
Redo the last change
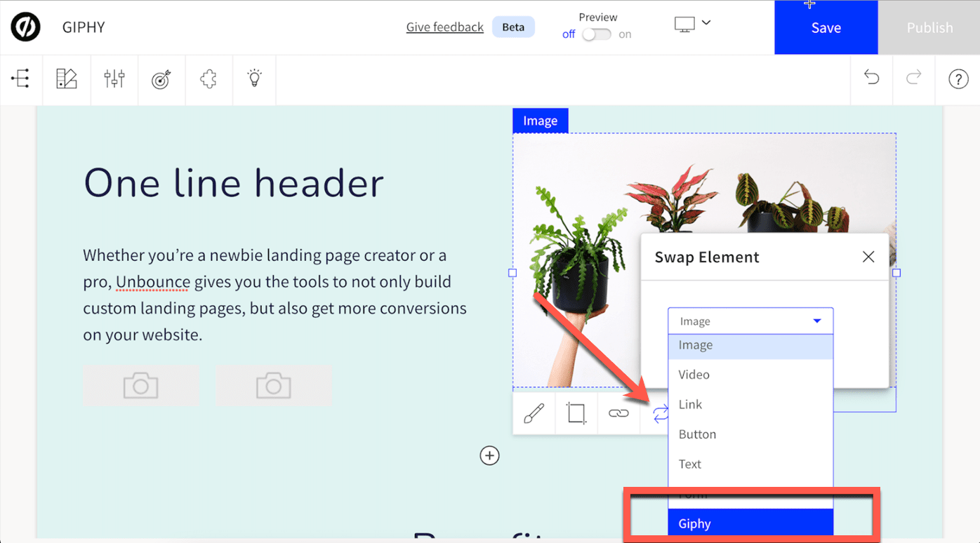click(x=913, y=78)
